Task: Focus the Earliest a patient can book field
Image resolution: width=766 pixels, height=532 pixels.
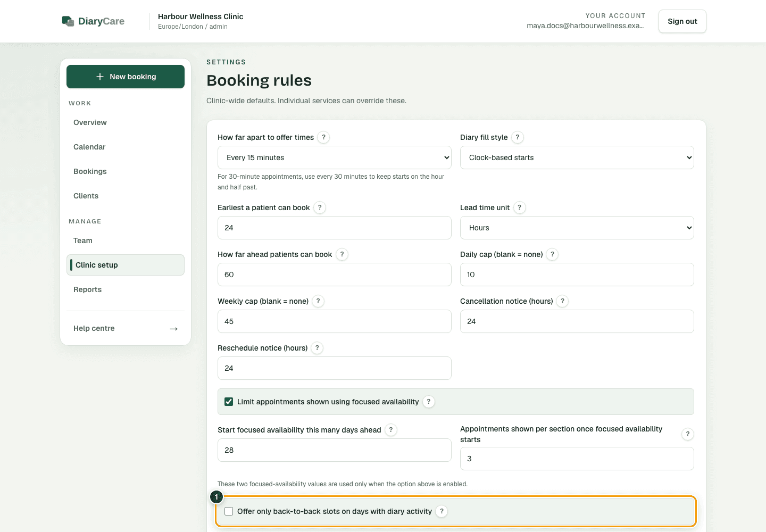Action: coord(335,228)
